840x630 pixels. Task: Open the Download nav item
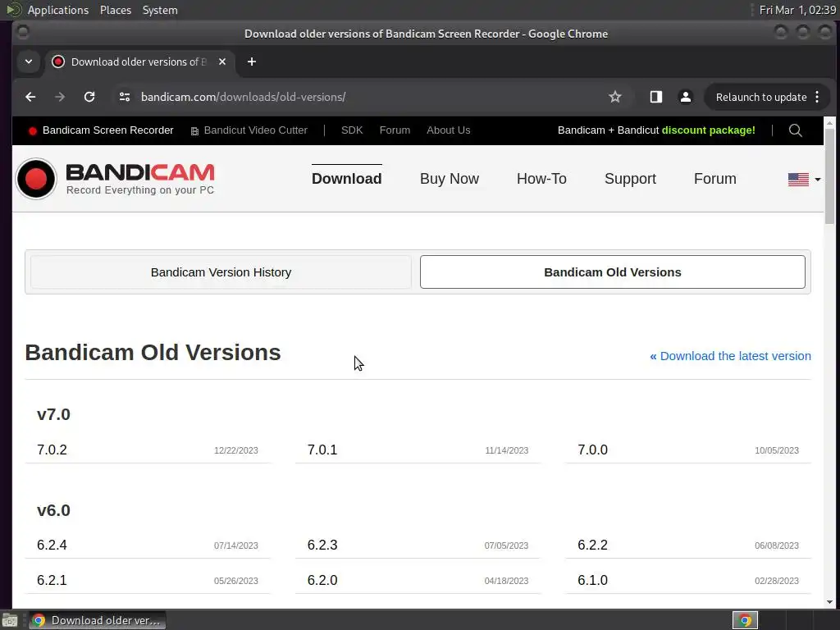[x=347, y=178]
